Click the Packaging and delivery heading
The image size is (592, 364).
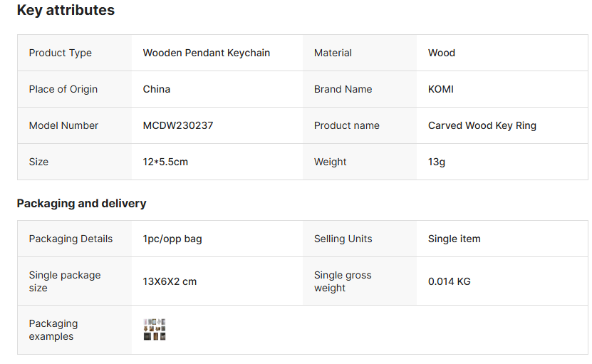tap(81, 204)
